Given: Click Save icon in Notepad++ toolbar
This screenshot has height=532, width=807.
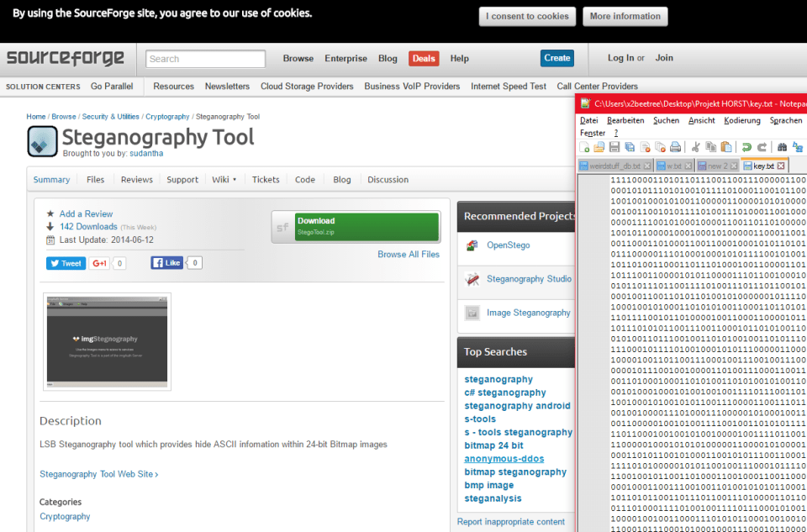Looking at the screenshot, I should 614,147.
